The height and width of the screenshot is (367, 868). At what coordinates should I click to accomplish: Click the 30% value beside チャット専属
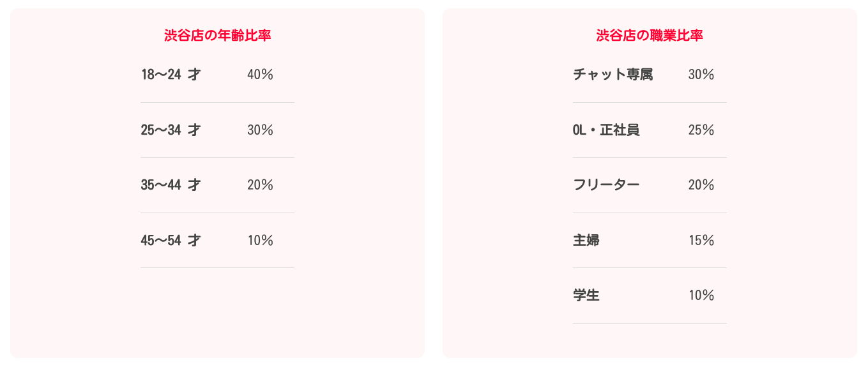coord(701,75)
